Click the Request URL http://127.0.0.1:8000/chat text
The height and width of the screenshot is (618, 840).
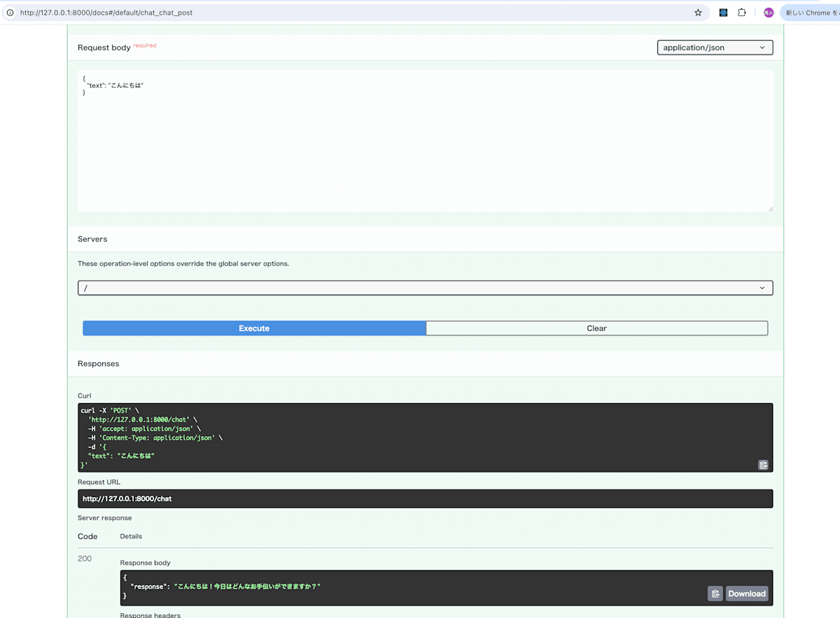(127, 499)
